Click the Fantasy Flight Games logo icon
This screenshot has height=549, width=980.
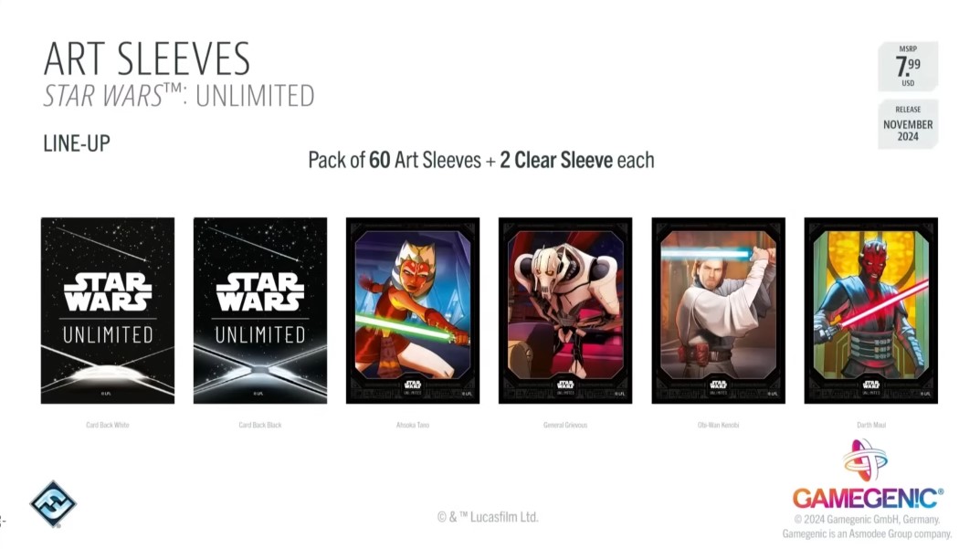[53, 504]
